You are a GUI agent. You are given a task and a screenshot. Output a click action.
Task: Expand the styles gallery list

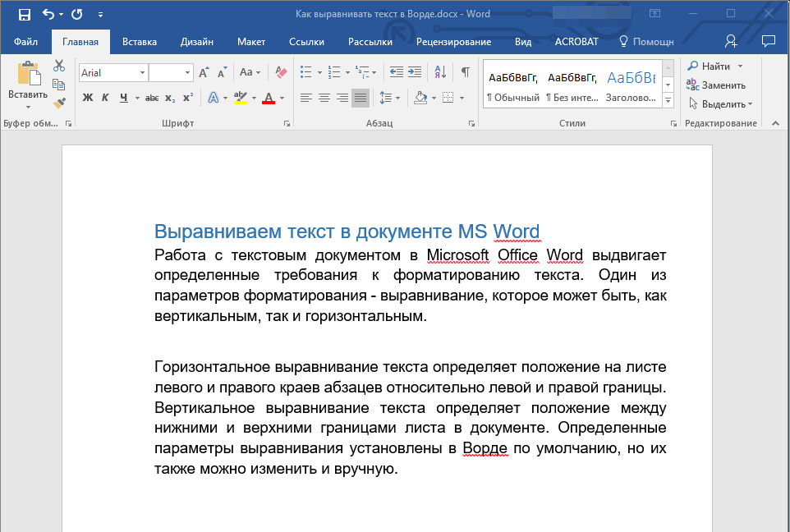pyautogui.click(x=668, y=100)
